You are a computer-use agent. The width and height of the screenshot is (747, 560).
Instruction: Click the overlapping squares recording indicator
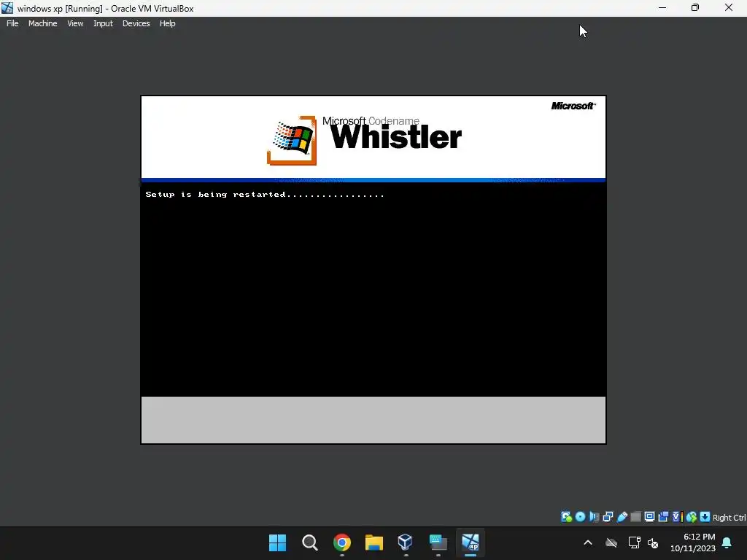(x=663, y=517)
